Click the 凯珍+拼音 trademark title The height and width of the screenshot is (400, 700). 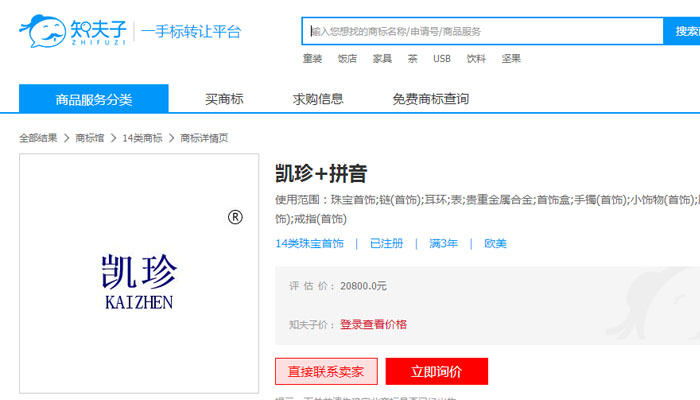click(321, 174)
